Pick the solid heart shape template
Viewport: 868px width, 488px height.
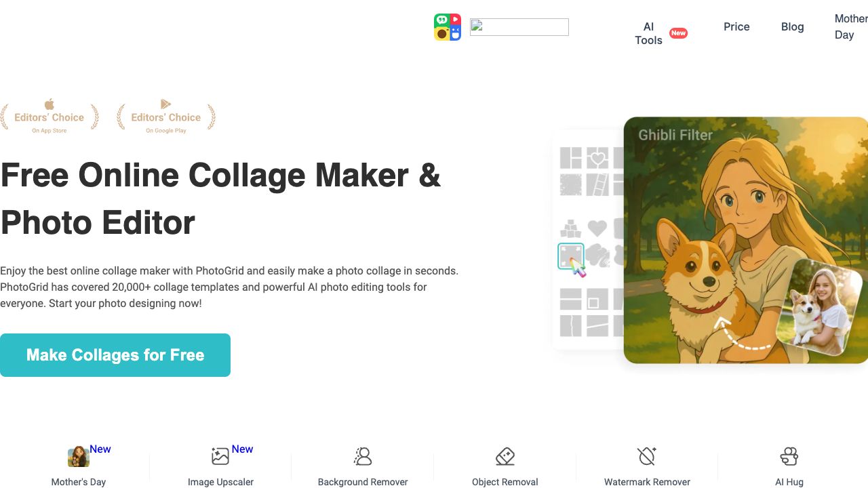click(597, 228)
